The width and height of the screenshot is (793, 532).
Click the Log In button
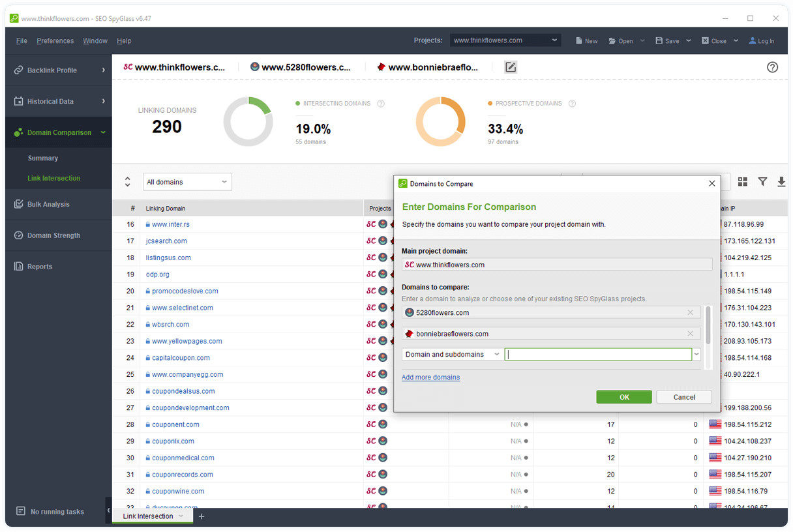click(761, 41)
